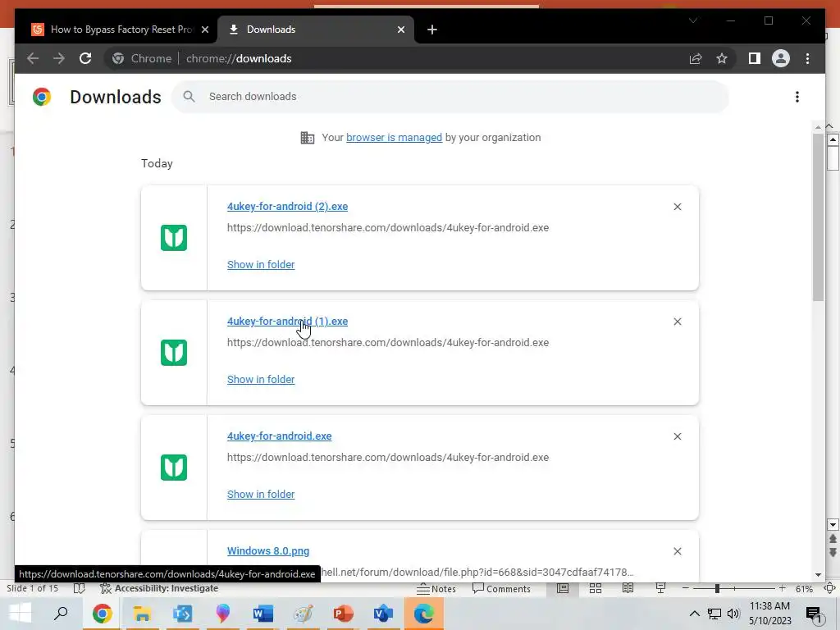Show 4ukey-for-android (2).exe in folder
840x630 pixels.
[261, 265]
